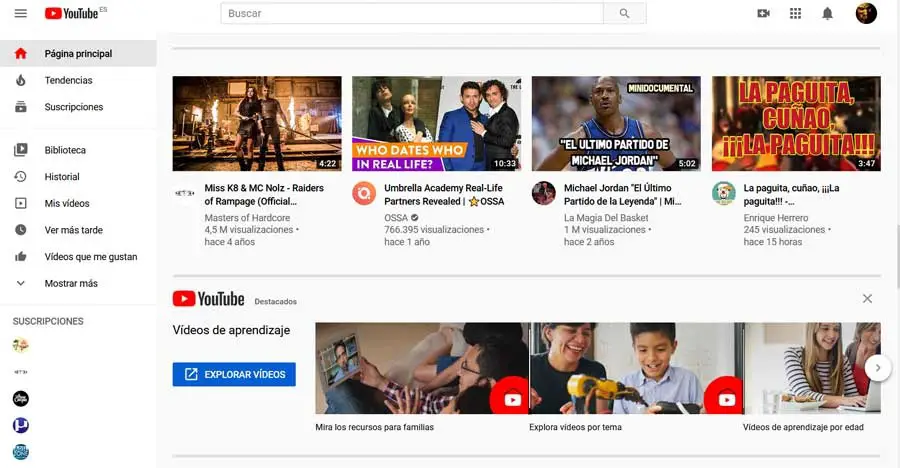Screen dimensions: 900x468
Task: Play the La Paguita Cuñao thumbnail
Action: point(796,123)
